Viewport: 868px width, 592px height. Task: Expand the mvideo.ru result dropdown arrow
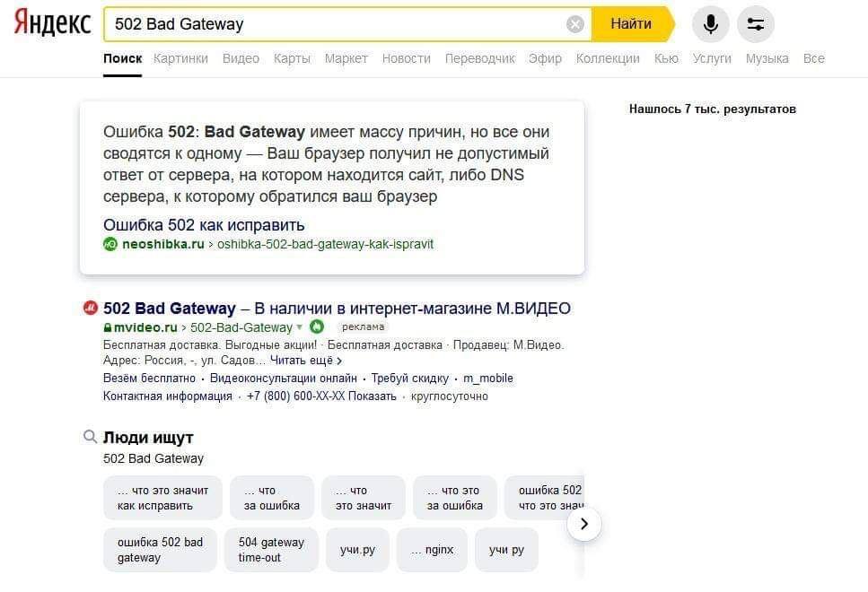300,327
